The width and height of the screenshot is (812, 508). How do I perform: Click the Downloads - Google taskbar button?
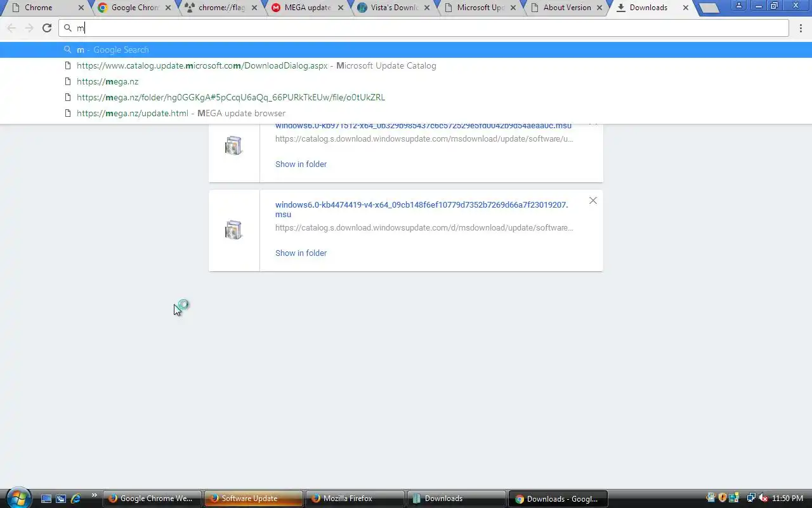pyautogui.click(x=557, y=498)
